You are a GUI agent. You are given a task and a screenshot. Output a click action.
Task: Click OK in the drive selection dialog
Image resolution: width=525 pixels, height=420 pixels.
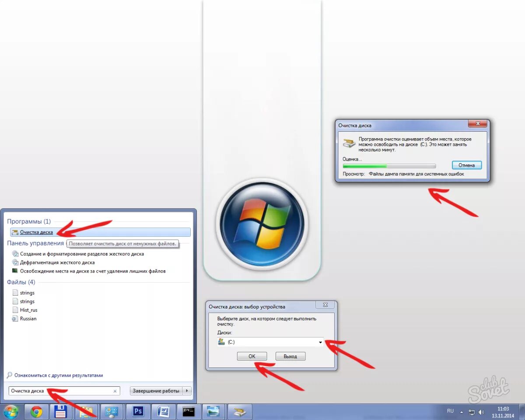252,357
